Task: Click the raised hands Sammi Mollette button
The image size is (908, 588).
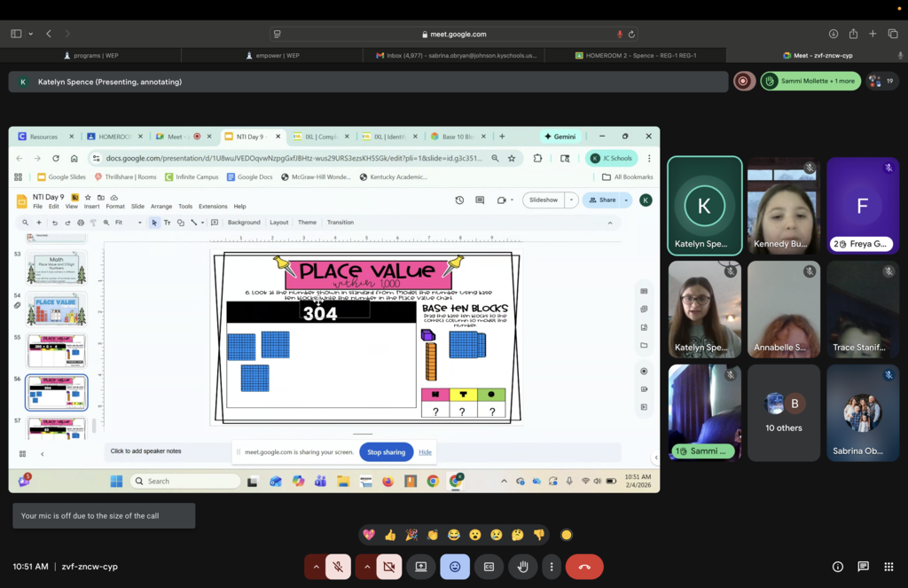Action: (x=810, y=81)
